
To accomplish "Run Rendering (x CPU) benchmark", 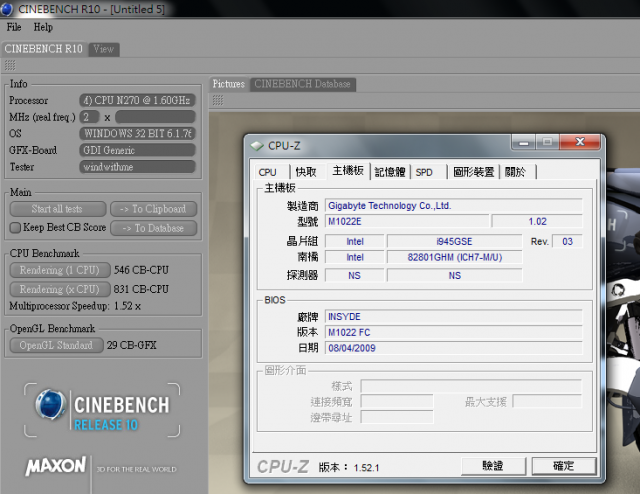I will coord(60,289).
